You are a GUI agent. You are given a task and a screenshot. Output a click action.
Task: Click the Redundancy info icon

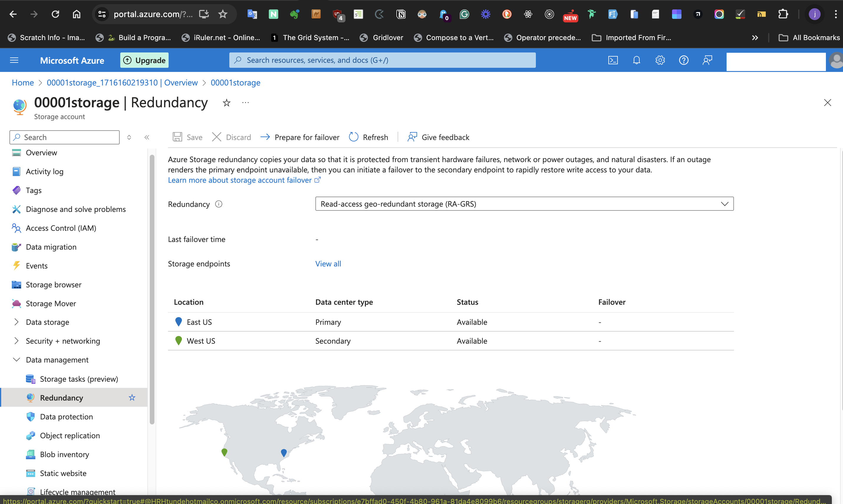(x=219, y=204)
